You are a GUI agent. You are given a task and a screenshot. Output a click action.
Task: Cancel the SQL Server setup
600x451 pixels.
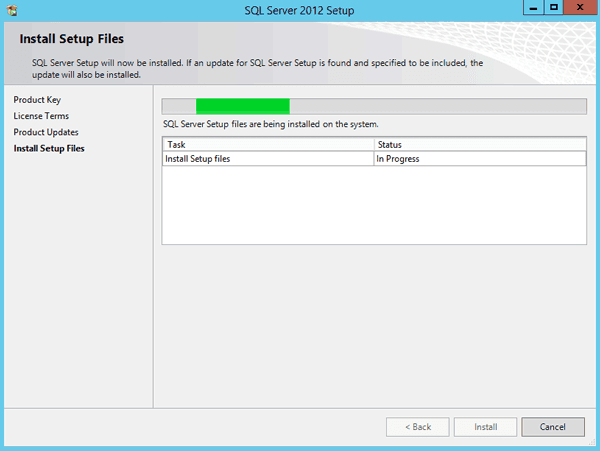tap(553, 427)
